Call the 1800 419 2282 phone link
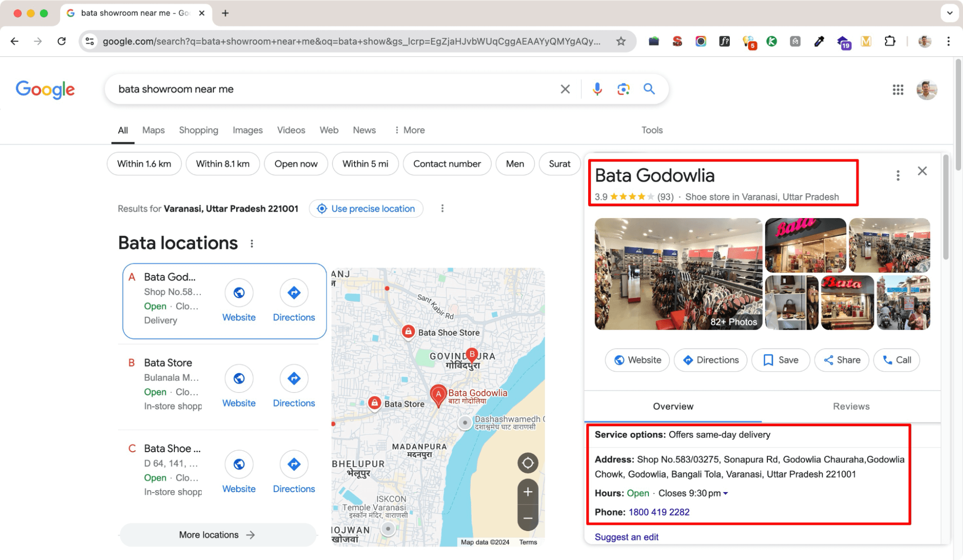Screen dimensions: 963x560 point(659,512)
